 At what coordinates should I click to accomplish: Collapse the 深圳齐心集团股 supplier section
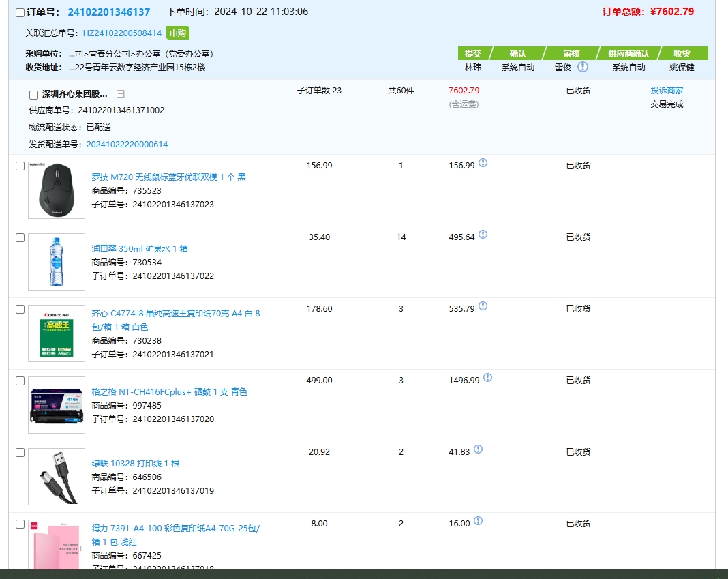pyautogui.click(x=120, y=94)
